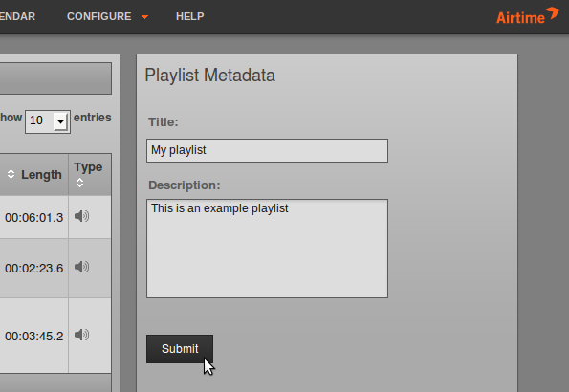Click the Title input containing My playlist
Viewport: 569px width, 392px height.
click(267, 150)
